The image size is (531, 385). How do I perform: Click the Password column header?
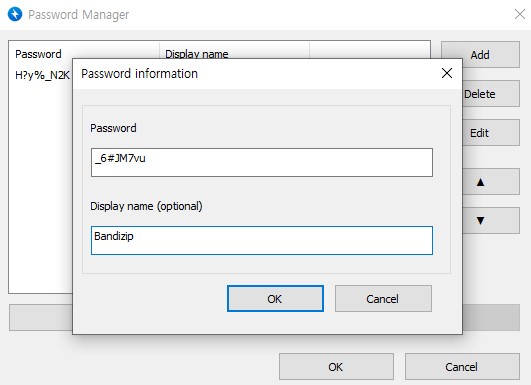[84, 54]
